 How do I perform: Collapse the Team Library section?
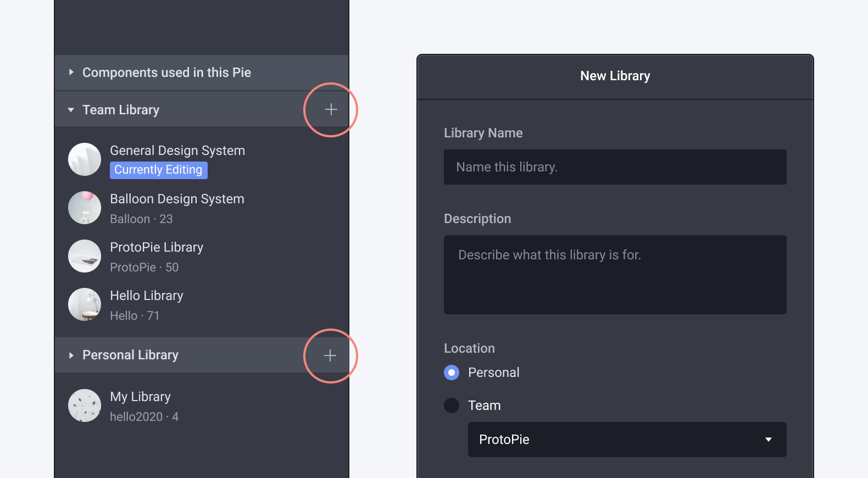point(71,109)
